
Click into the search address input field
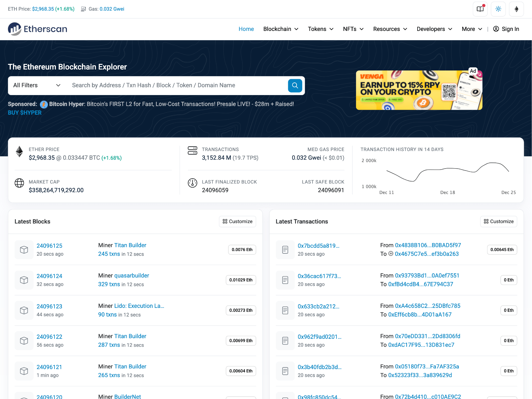177,85
